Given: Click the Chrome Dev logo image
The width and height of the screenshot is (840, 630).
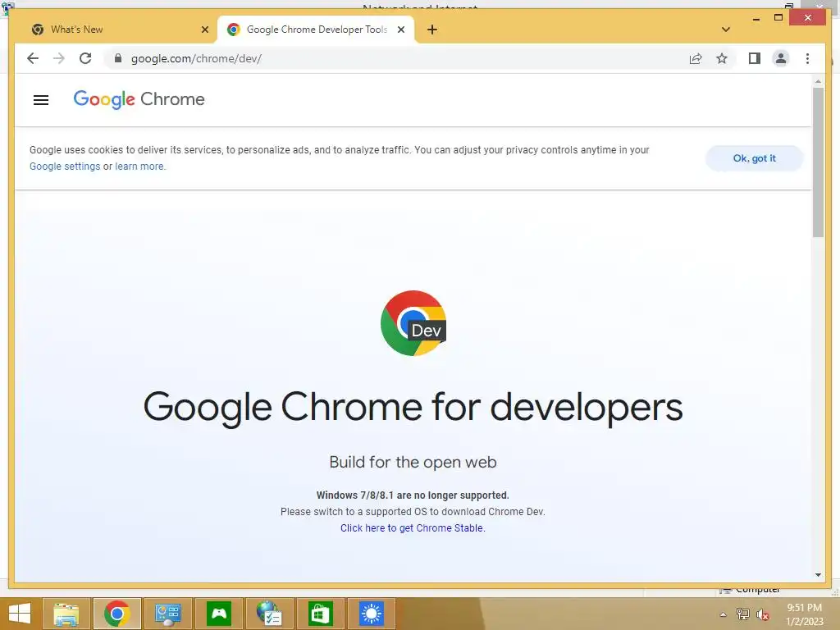Looking at the screenshot, I should tap(413, 323).
